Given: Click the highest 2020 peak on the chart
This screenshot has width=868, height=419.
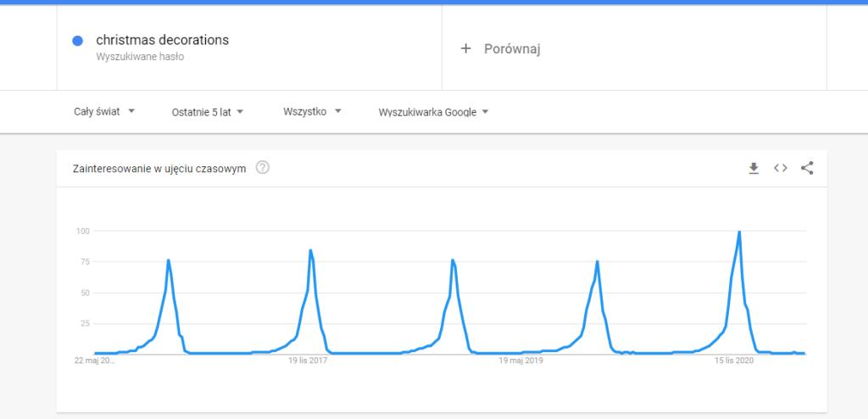Looking at the screenshot, I should click(x=739, y=232).
